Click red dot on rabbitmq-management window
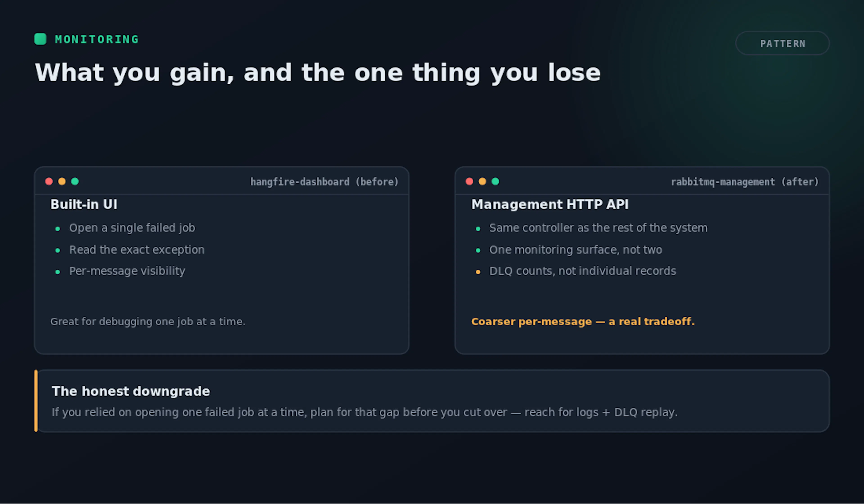Screen dimensions: 864x504 point(469,181)
